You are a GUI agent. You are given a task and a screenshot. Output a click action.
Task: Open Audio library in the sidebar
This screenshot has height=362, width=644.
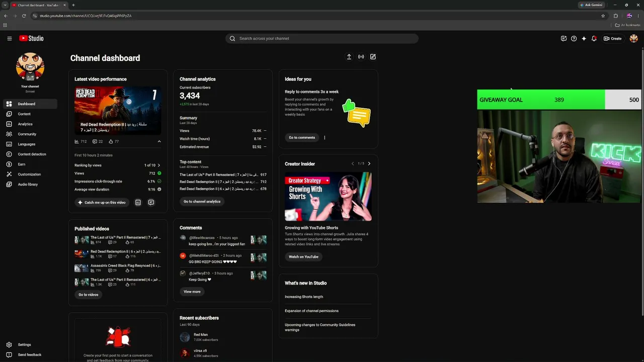[30, 185]
